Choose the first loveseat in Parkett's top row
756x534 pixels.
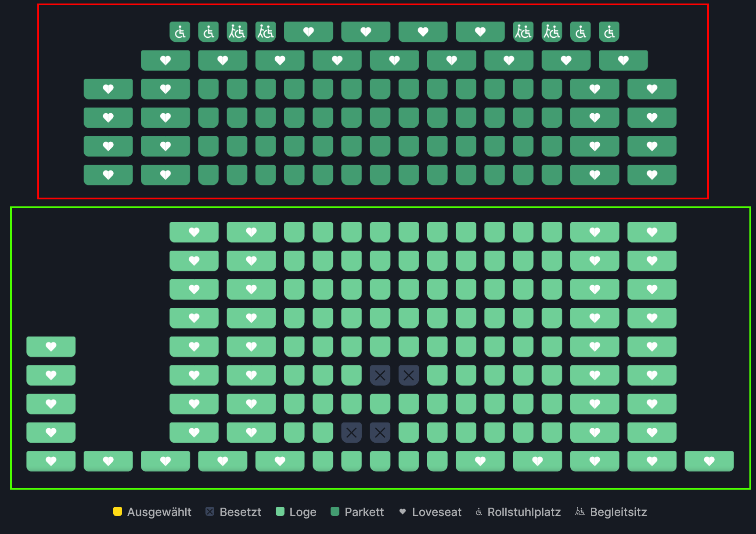(x=309, y=32)
